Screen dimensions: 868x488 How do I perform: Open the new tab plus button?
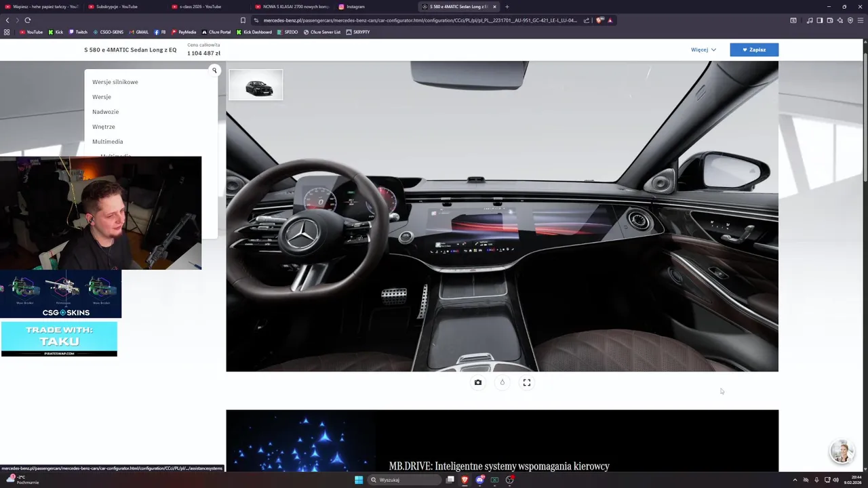coord(507,7)
